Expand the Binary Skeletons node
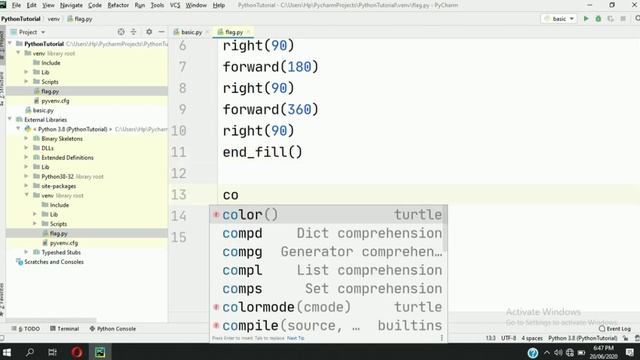The image size is (640, 360). 27,138
